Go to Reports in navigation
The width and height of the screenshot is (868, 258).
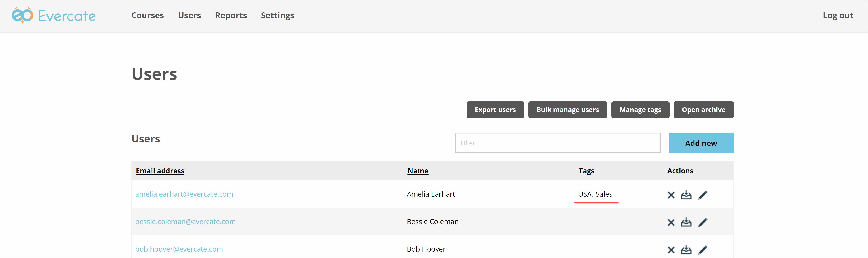[231, 16]
